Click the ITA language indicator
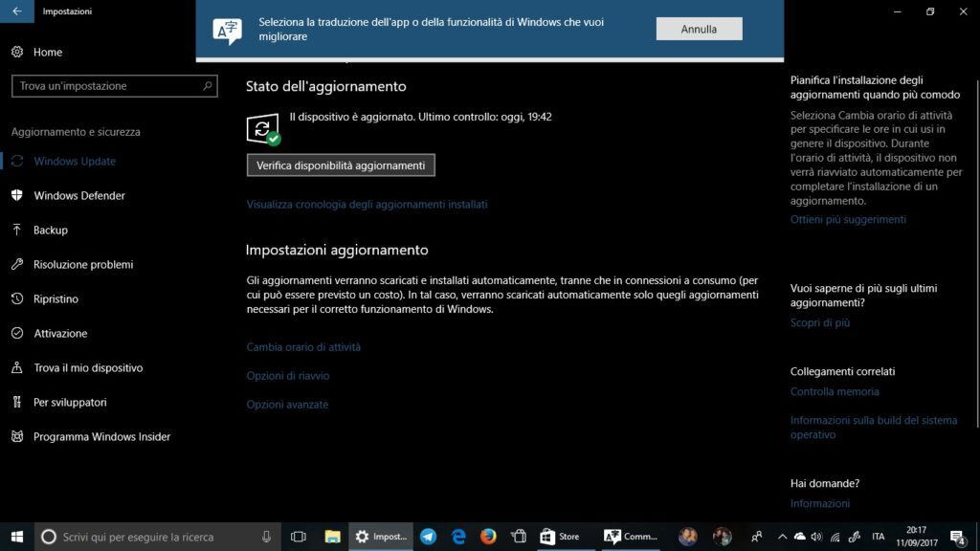980x551 pixels. (x=879, y=537)
